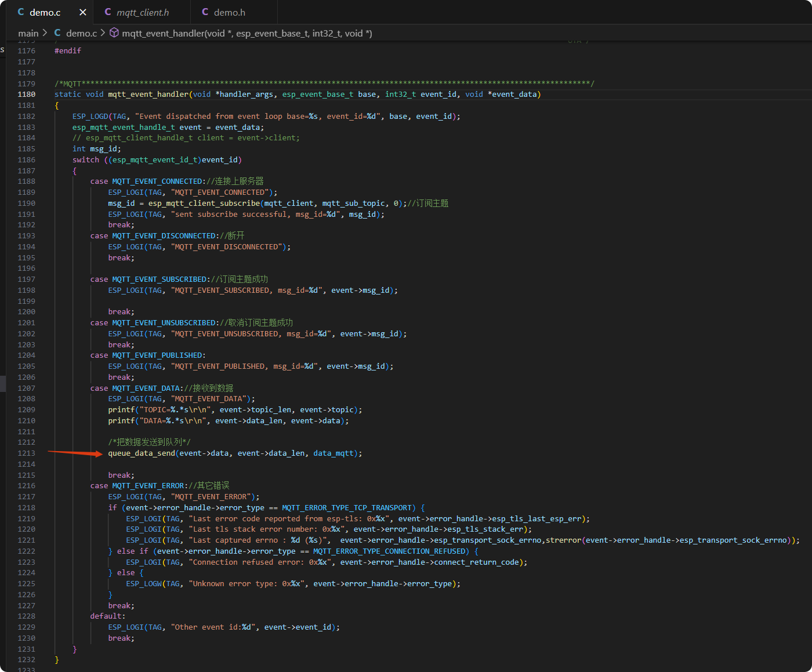Click the data_mqtt argument on line 1213
812x672 pixels.
point(333,453)
